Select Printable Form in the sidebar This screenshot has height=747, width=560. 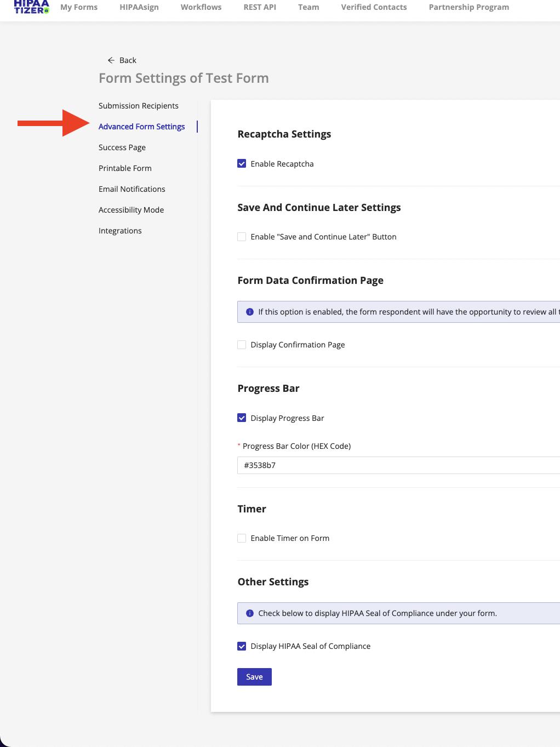click(125, 168)
